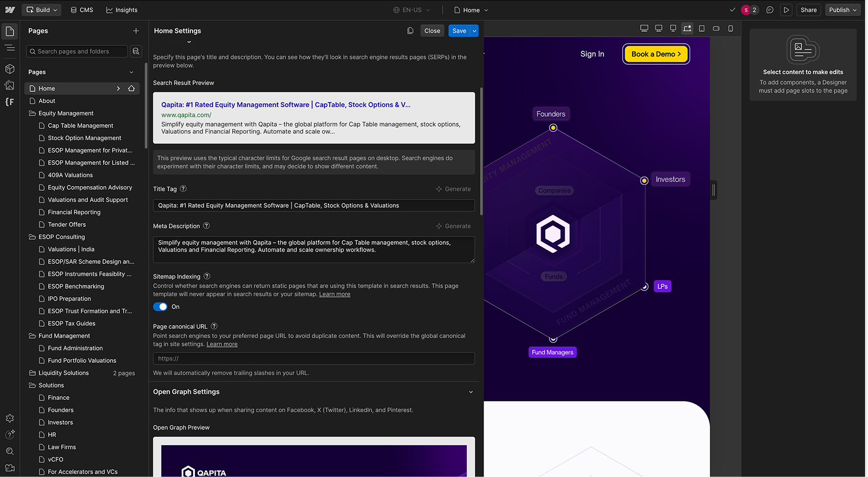868x477 pixels.
Task: Collapse the ESOP Consulting folder
Action: (32, 237)
